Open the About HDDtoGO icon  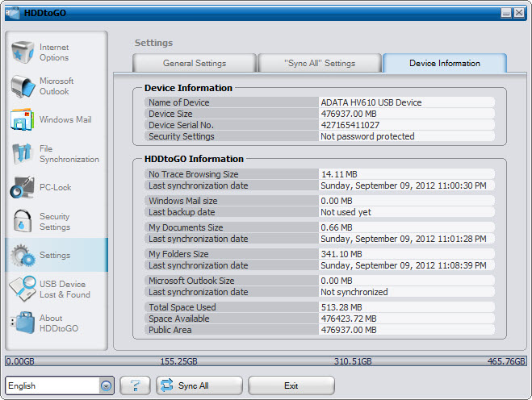point(23,323)
